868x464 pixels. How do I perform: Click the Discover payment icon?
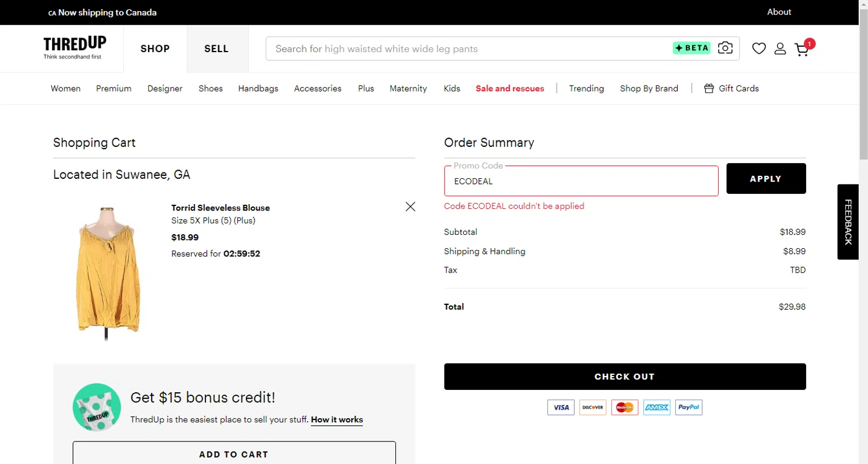[x=593, y=407]
